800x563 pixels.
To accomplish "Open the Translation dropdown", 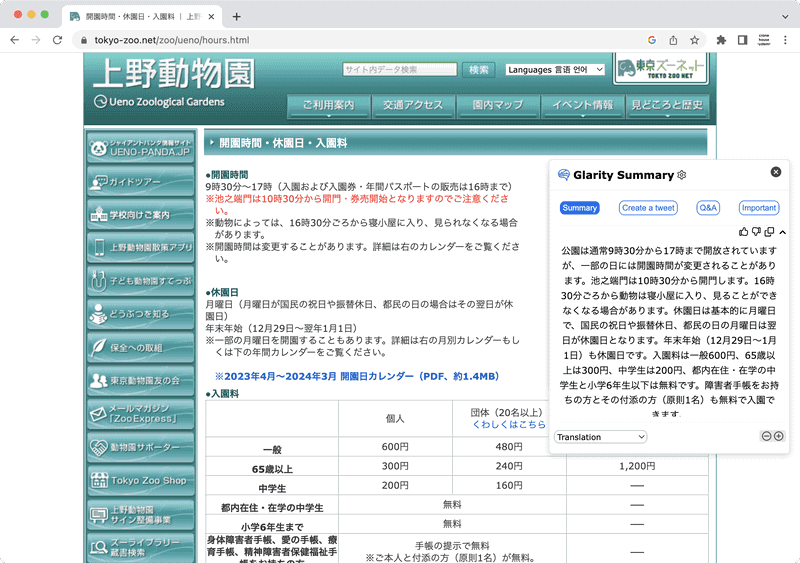I will coord(601,437).
